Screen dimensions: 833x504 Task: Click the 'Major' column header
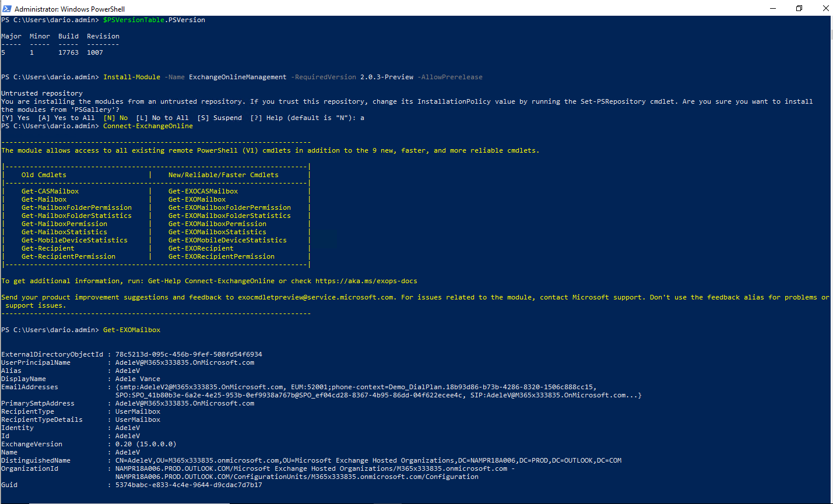tap(11, 36)
